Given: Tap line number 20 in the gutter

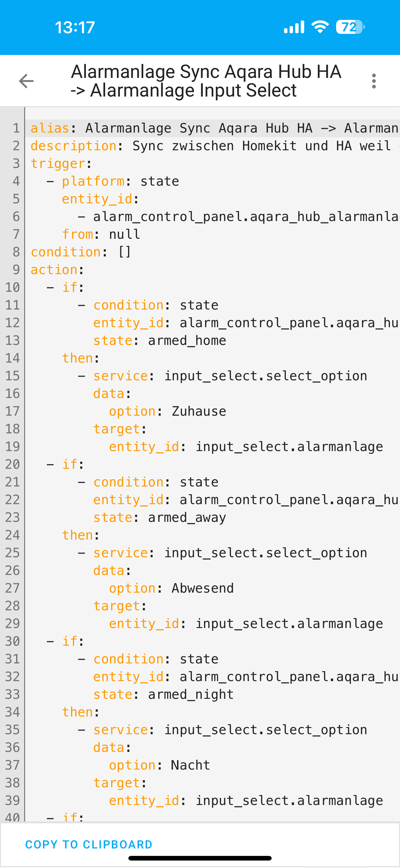Looking at the screenshot, I should pyautogui.click(x=13, y=464).
